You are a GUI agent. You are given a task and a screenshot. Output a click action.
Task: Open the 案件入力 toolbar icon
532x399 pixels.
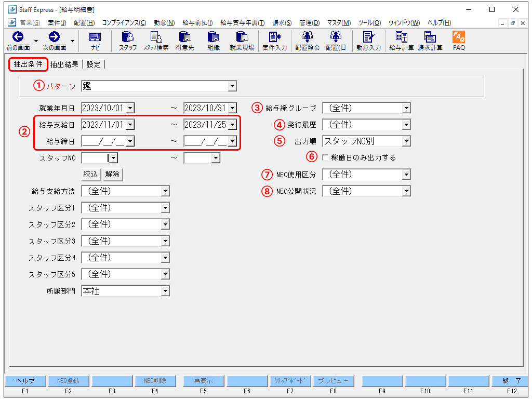coord(274,37)
